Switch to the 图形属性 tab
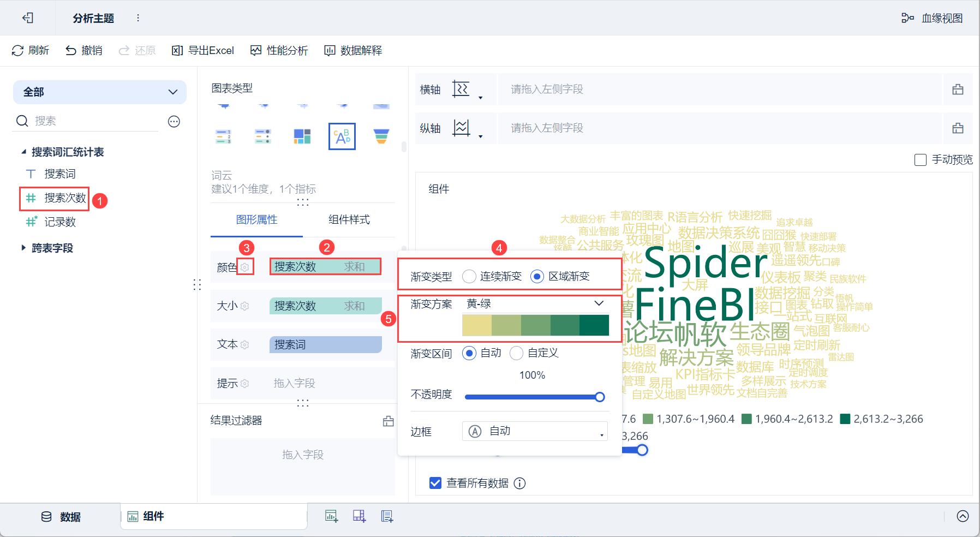 [x=257, y=219]
